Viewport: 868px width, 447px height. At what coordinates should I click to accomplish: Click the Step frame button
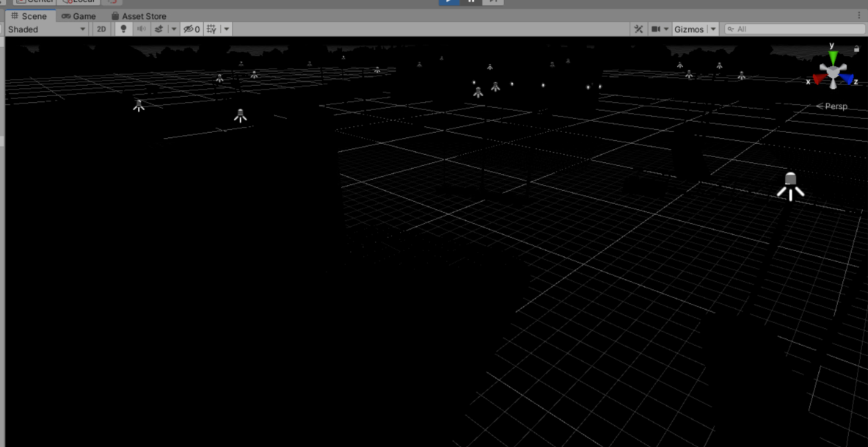(x=493, y=1)
